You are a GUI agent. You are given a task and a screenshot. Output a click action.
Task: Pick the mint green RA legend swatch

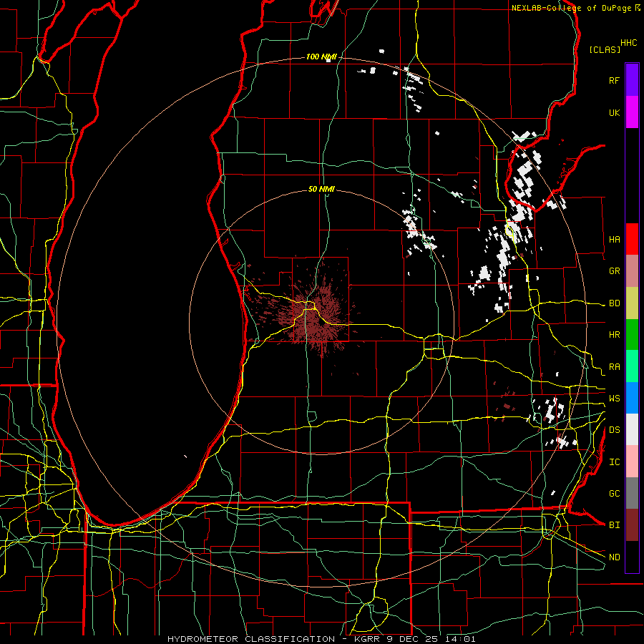tap(632, 366)
